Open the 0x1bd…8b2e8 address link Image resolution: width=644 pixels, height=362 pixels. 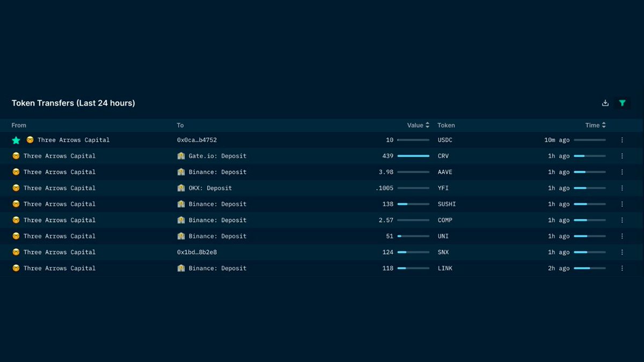pyautogui.click(x=197, y=252)
